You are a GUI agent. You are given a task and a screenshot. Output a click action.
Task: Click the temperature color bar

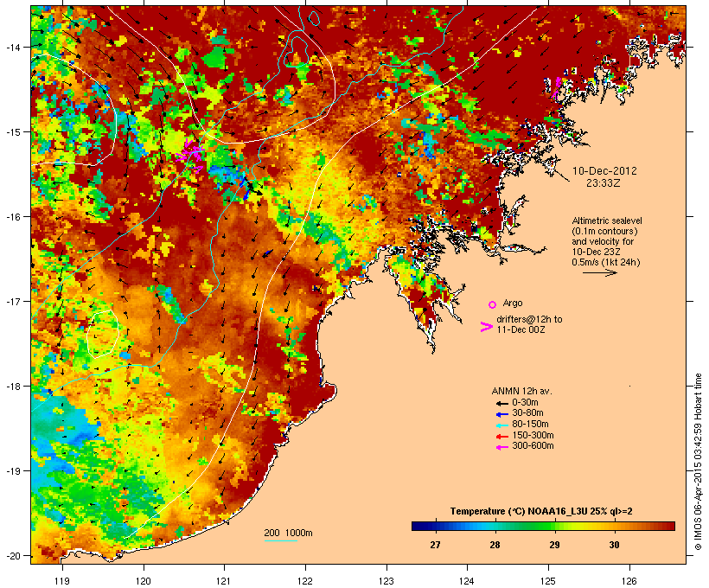pyautogui.click(x=544, y=526)
